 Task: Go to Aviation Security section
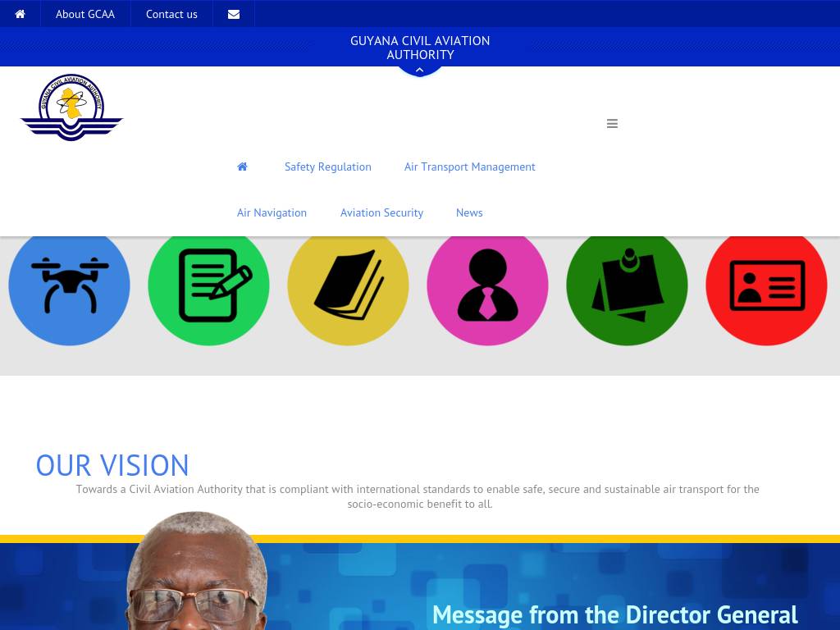381,212
